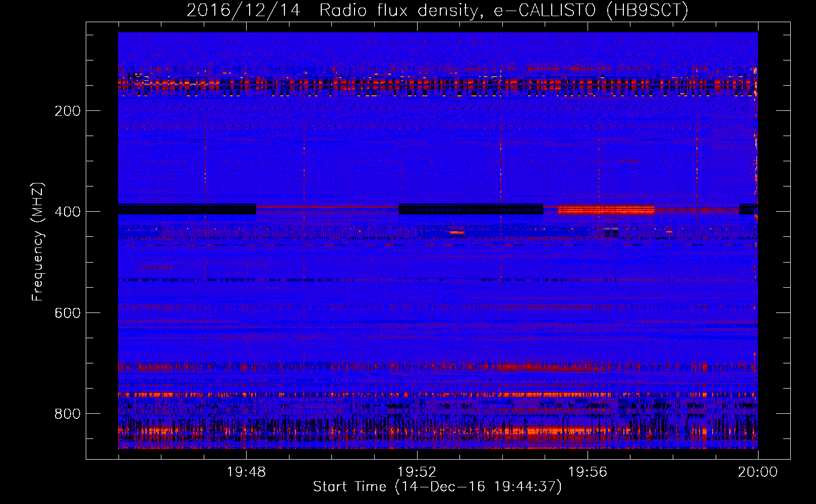This screenshot has height=504, width=816.
Task: Select the 800 frequency tick label
Action: point(68,414)
